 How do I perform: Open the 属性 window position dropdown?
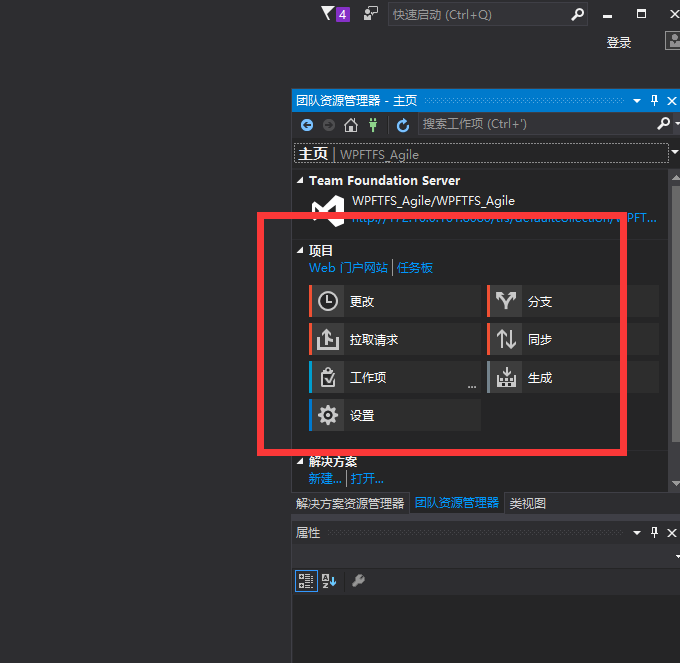637,533
